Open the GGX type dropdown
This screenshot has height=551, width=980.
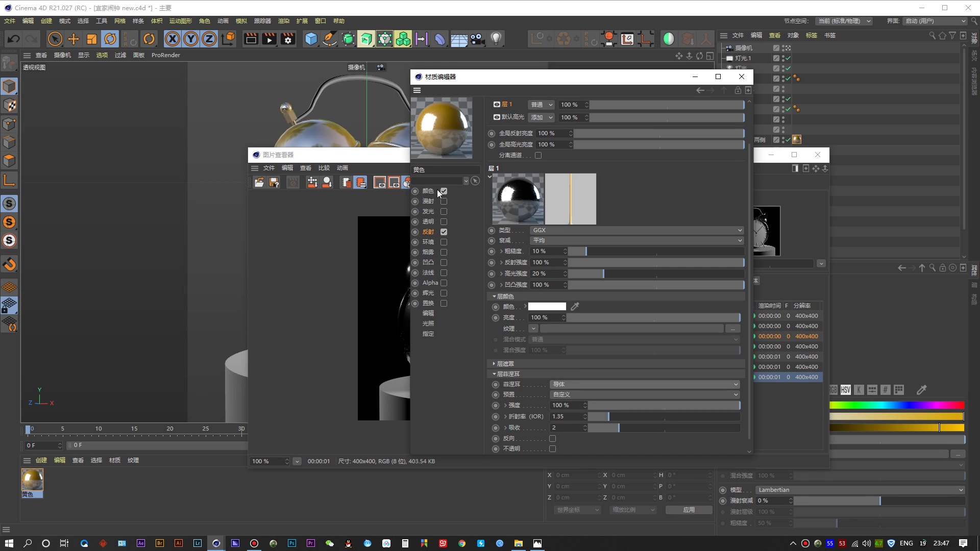click(x=636, y=230)
